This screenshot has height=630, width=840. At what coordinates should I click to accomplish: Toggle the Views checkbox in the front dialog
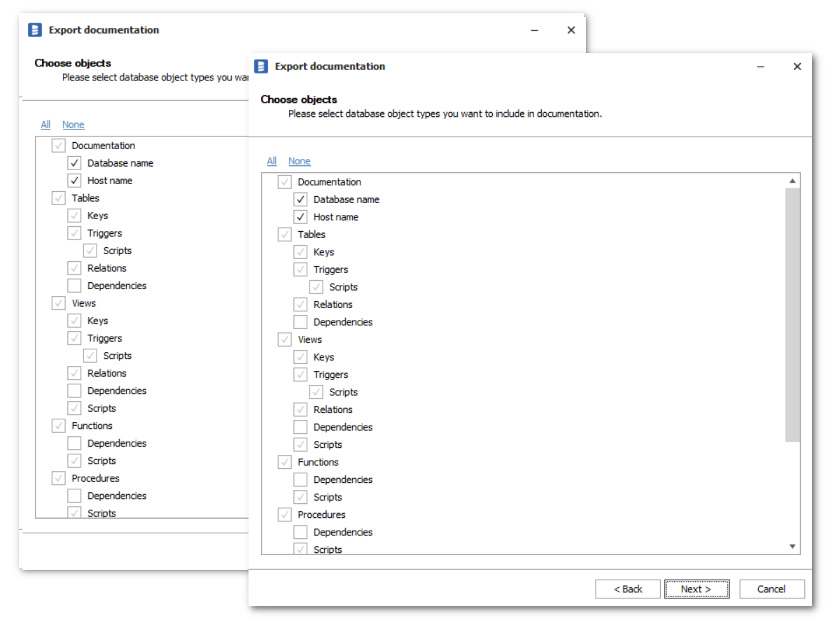285,339
